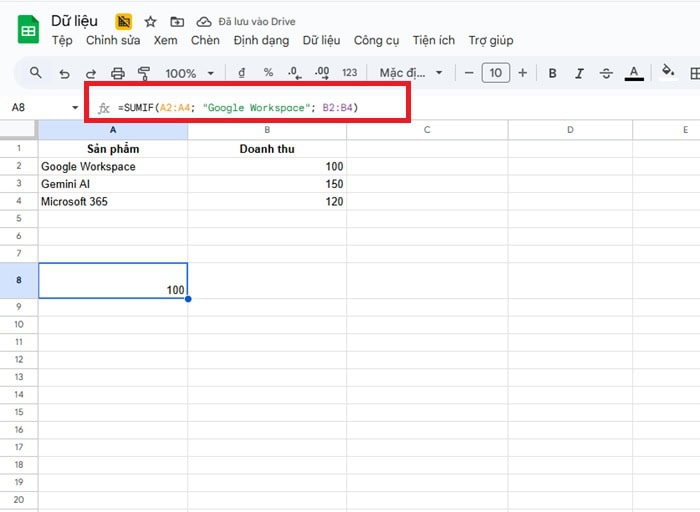Select row 14 header
Screen dimensions: 700x512
19,395
